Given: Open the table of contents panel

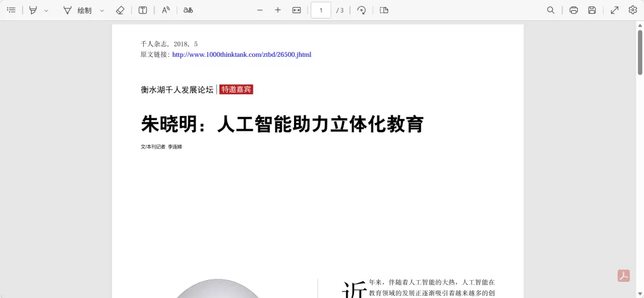Looking at the screenshot, I should coord(11,10).
